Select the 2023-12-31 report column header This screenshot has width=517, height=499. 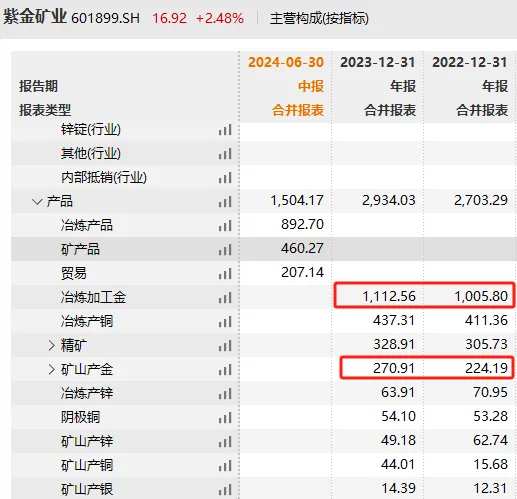tap(378, 62)
